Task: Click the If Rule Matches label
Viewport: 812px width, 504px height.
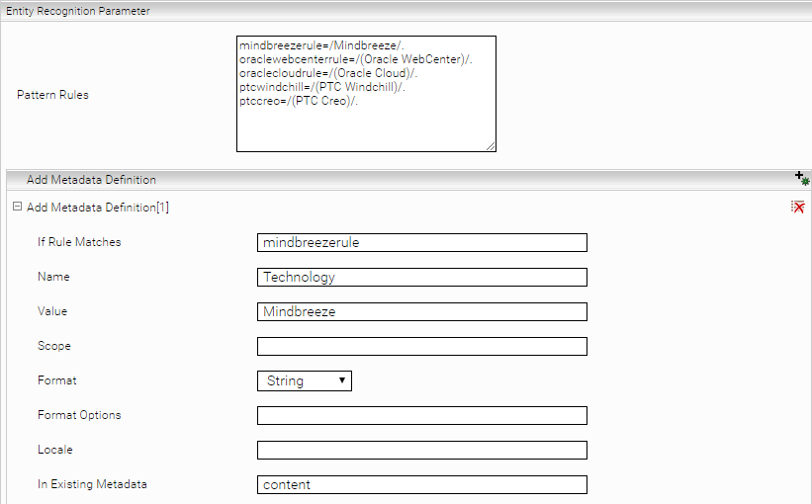Action: [x=79, y=242]
